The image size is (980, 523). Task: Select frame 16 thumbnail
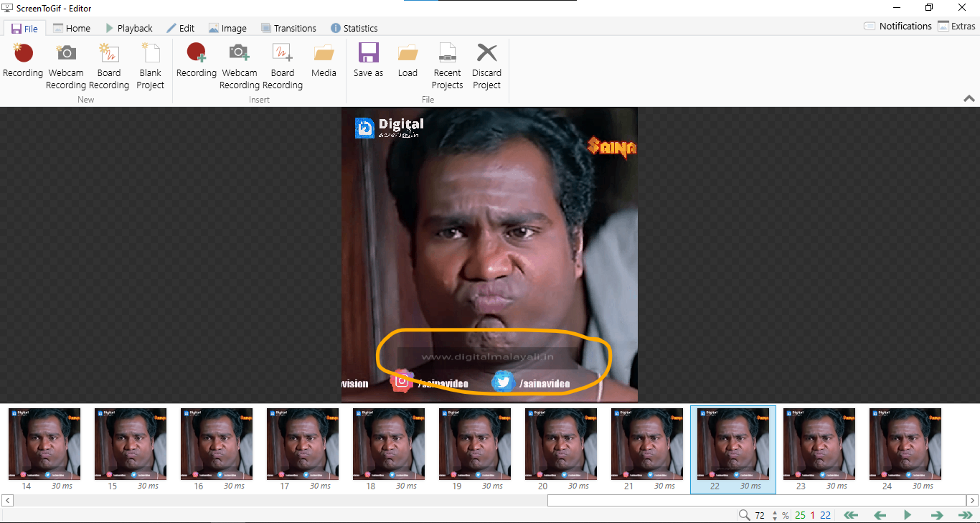tap(217, 450)
